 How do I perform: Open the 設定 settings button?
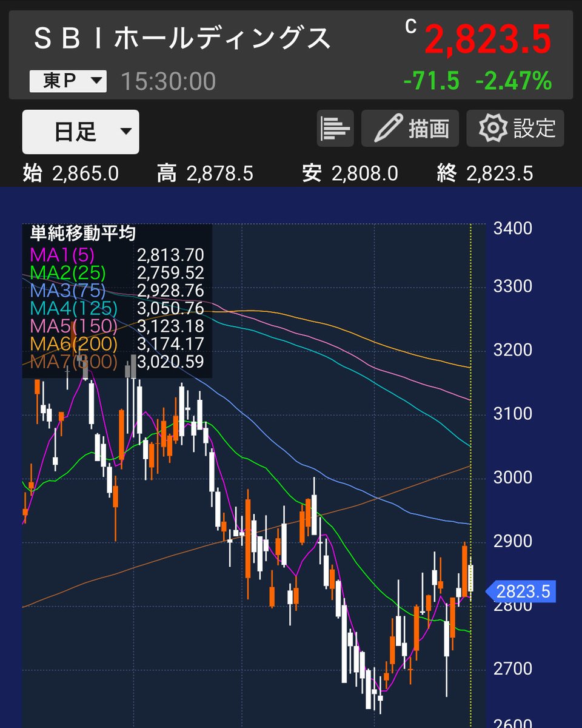point(515,128)
